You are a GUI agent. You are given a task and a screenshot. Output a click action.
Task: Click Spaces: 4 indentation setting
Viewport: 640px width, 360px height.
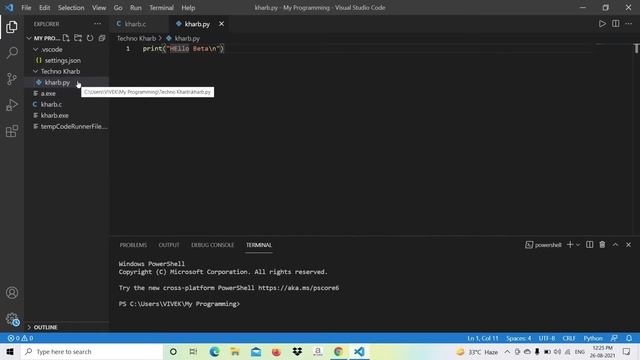pyautogui.click(x=518, y=338)
